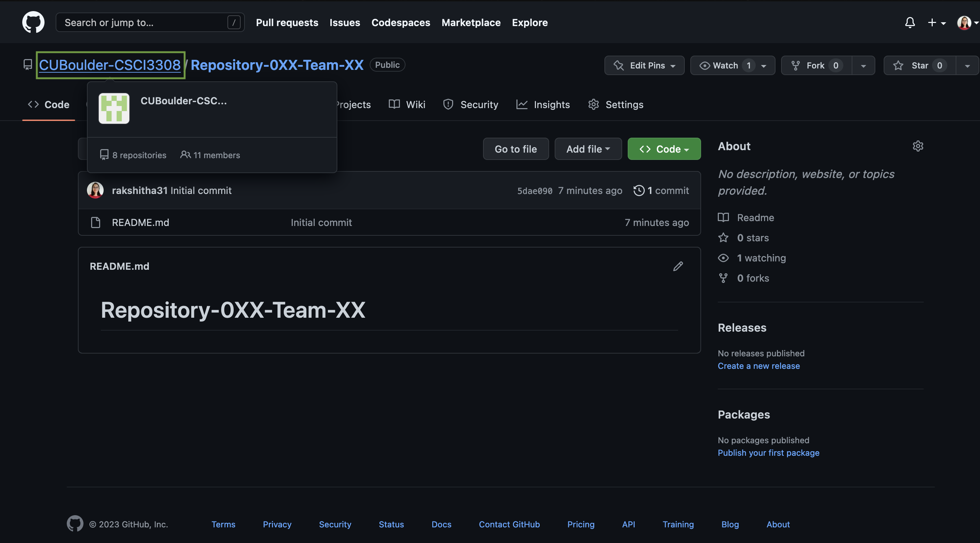980x543 pixels.
Task: Expand the Fork options arrow
Action: coord(863,65)
